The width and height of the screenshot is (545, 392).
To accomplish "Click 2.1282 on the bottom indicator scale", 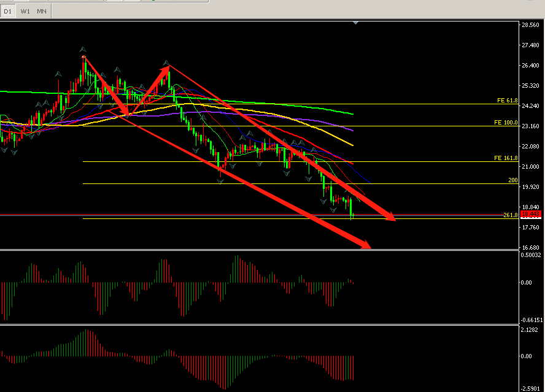I will [530, 329].
